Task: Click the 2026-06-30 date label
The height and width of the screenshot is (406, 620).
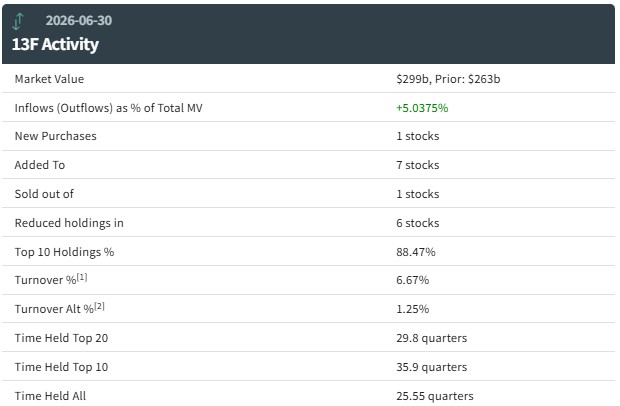Action: pyautogui.click(x=79, y=21)
